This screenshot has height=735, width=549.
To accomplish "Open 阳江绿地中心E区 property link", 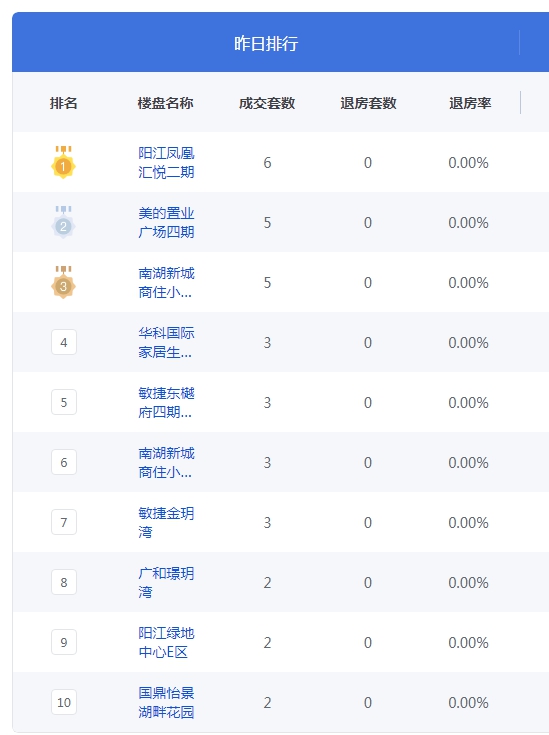I will 166,643.
